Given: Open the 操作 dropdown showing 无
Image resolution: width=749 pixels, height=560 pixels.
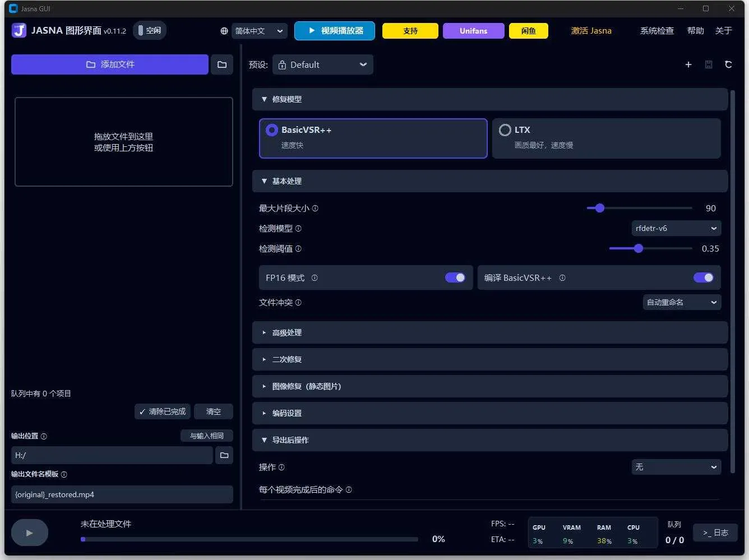Looking at the screenshot, I should [676, 468].
